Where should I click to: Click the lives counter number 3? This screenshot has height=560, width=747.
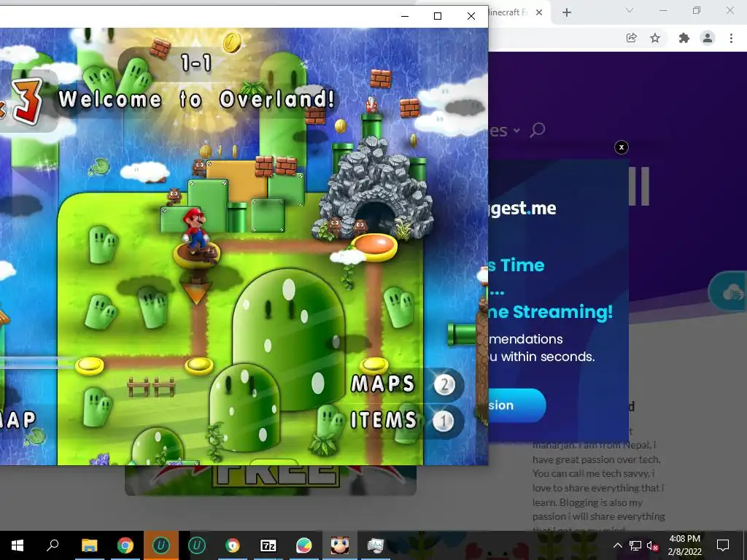[27, 101]
